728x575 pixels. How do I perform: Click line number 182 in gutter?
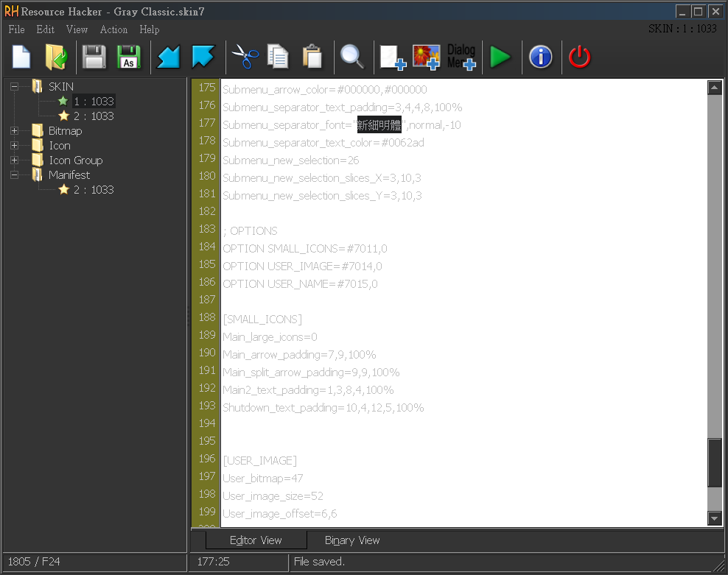pos(207,211)
